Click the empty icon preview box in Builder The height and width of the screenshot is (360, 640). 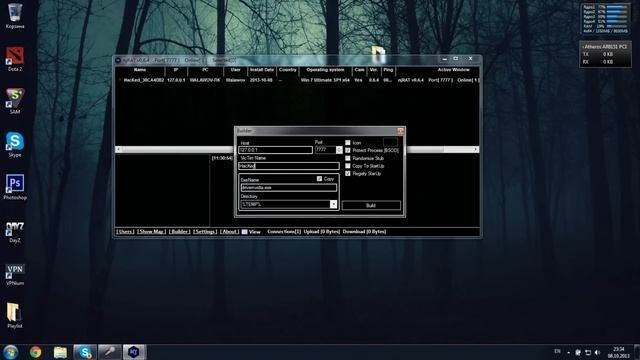tap(390, 142)
